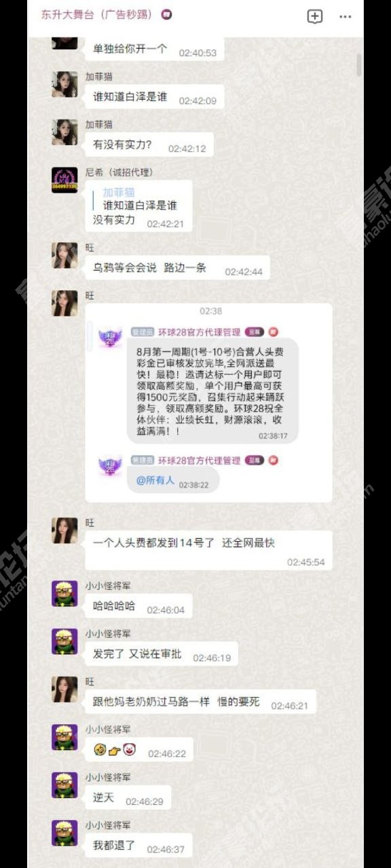Viewport: 391px width, 868px height.
Task: Select message '一个人头费都发到14号了 还全网最快'
Action: (x=208, y=551)
